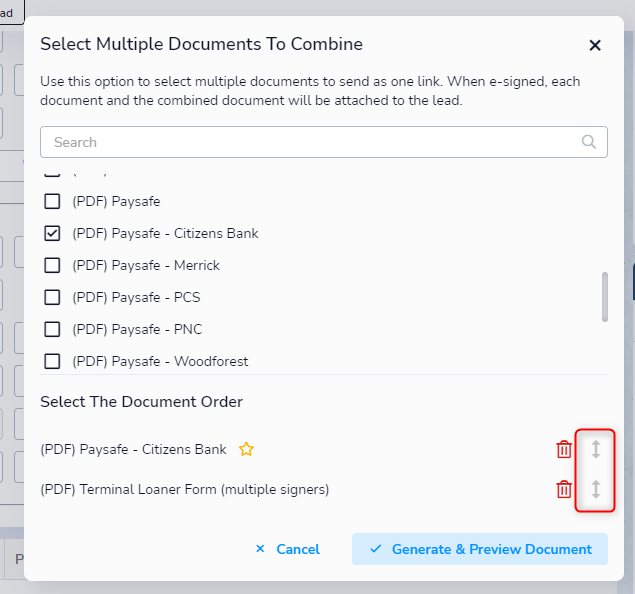Click the (PDF) Paysafe - Merrick label
635x594 pixels.
[x=146, y=265]
